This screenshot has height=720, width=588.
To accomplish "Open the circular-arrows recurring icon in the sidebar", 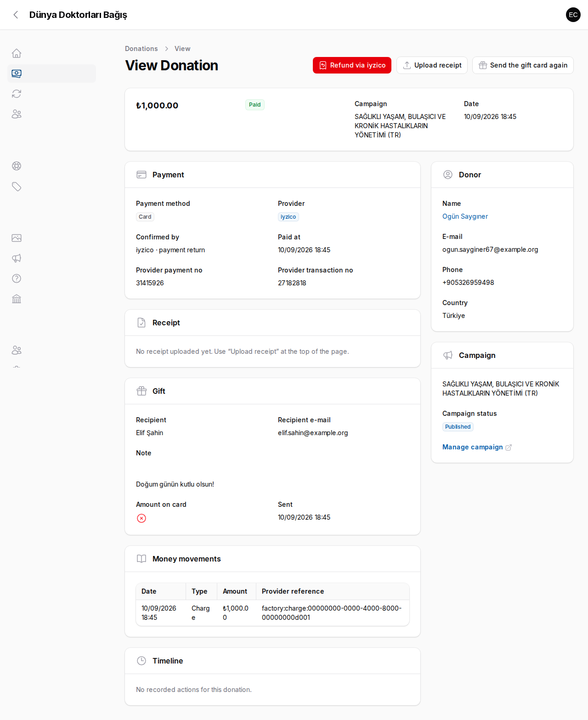I will click(17, 94).
